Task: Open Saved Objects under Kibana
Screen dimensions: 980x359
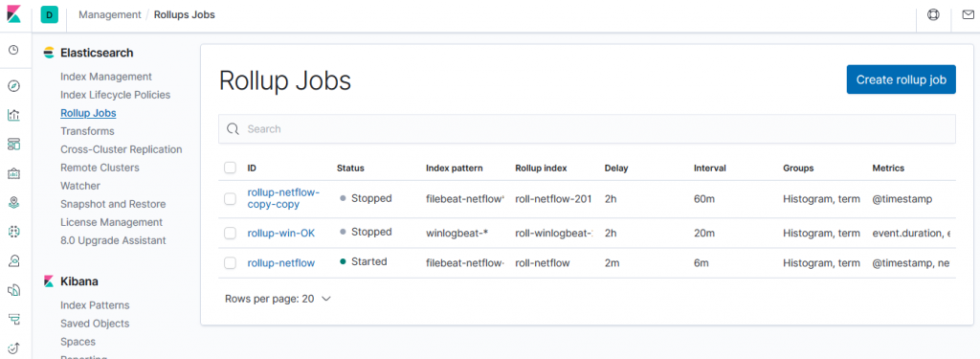Action: (95, 324)
